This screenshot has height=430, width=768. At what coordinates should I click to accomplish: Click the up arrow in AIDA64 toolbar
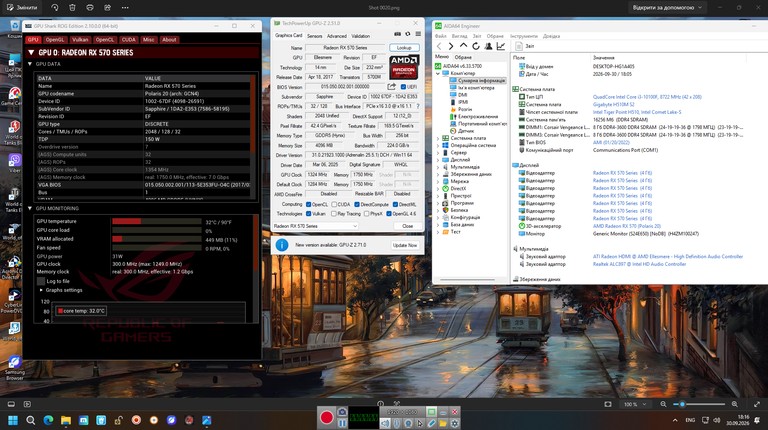tap(463, 46)
